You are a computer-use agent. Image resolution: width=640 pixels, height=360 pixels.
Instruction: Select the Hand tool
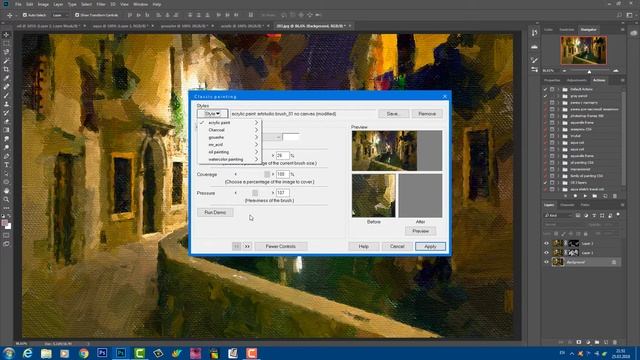click(6, 191)
